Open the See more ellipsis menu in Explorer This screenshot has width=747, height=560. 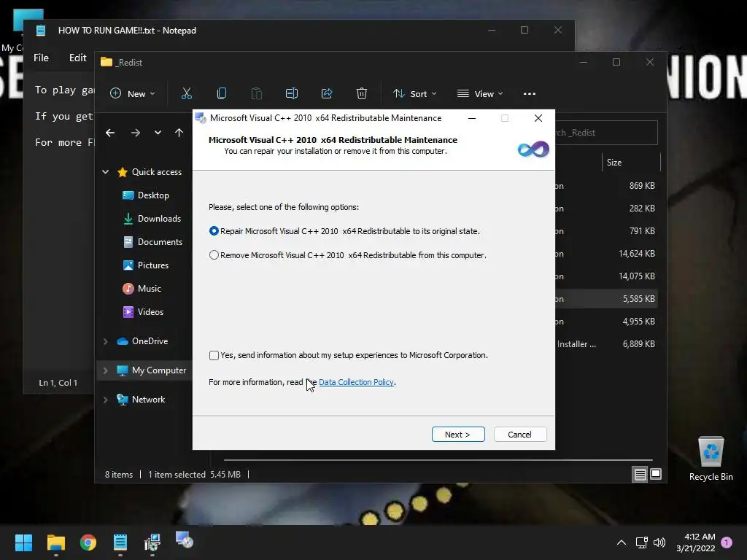(x=530, y=94)
